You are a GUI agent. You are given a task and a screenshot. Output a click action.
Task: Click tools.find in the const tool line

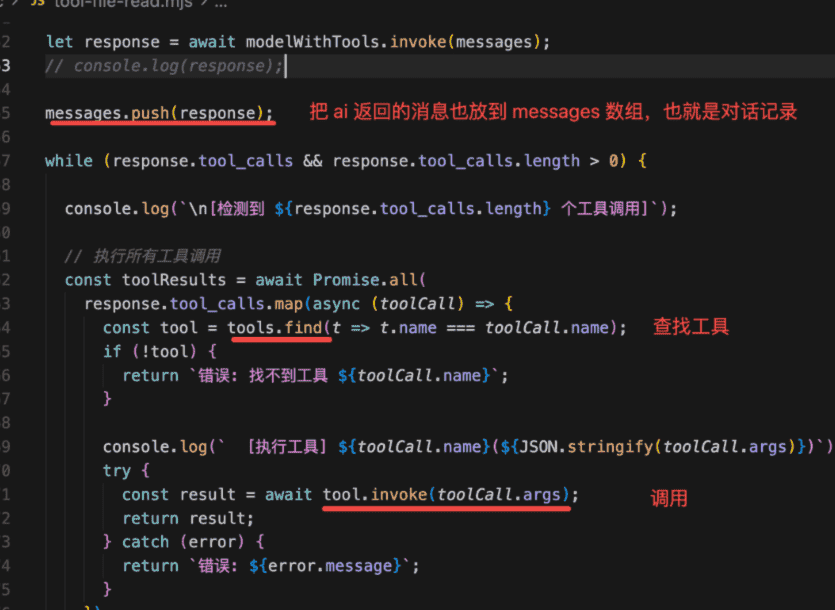[x=279, y=328]
